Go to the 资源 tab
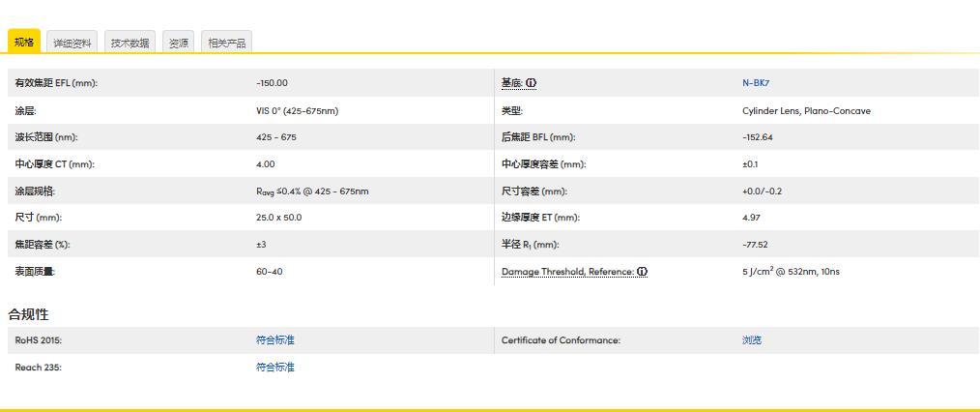980x412 pixels. [x=179, y=43]
